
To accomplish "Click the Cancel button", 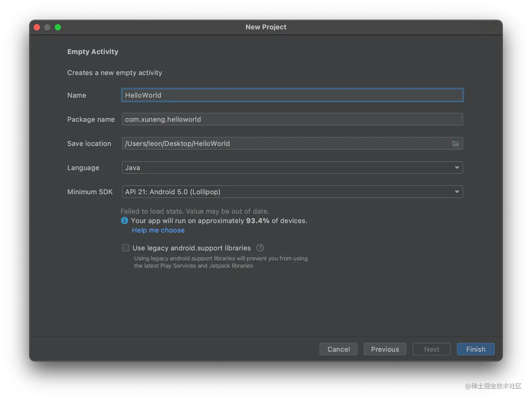I will click(338, 349).
